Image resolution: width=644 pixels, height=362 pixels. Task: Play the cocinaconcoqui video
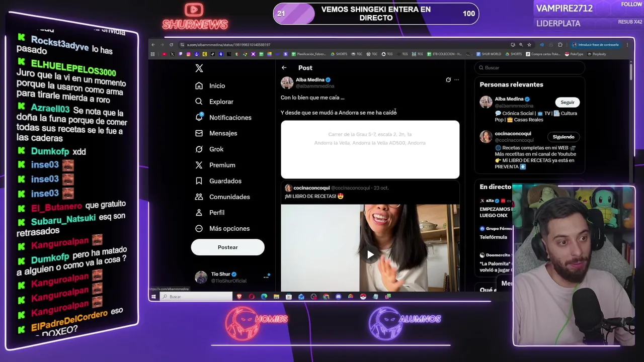coord(370,254)
